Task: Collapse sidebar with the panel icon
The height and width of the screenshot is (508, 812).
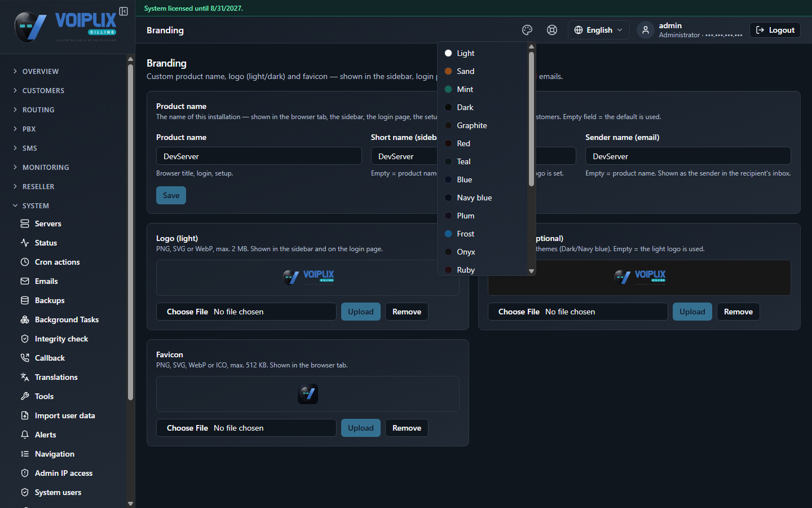Action: (x=123, y=11)
